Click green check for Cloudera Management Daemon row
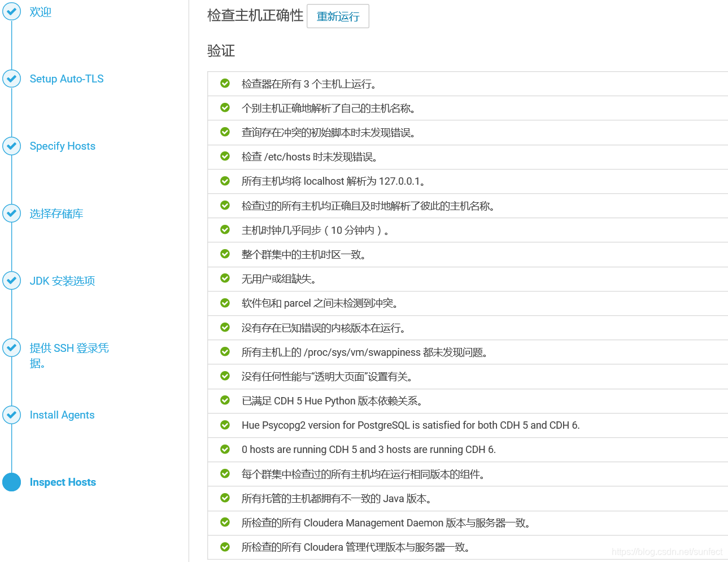728x562 pixels. point(225,522)
